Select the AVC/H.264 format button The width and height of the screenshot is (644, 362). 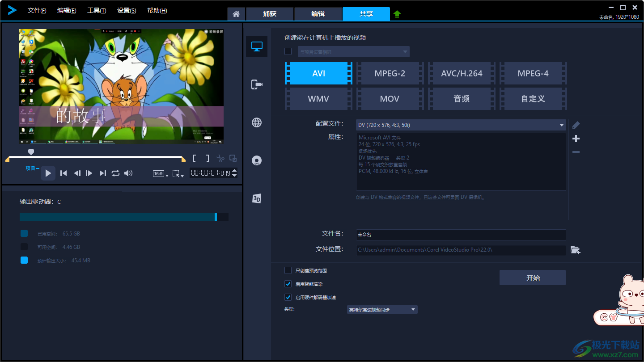462,73
